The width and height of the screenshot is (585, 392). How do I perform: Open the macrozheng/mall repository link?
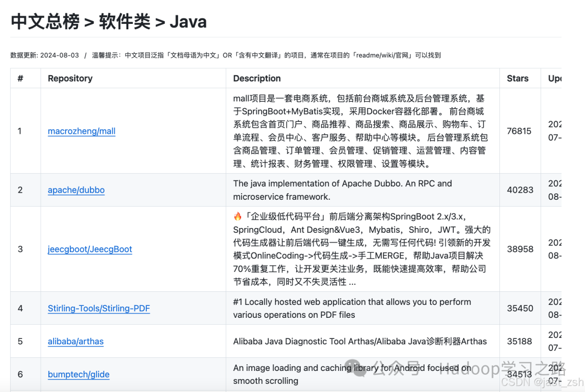tap(82, 131)
